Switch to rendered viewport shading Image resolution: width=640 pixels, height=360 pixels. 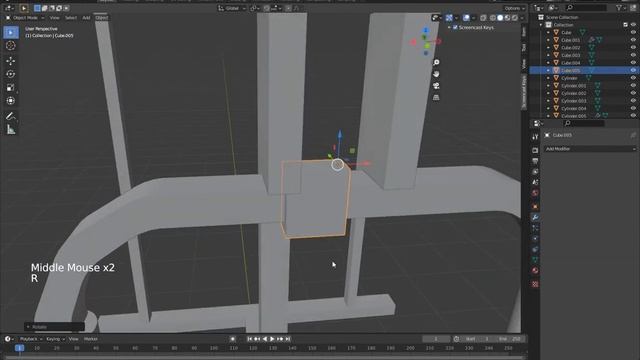515,18
